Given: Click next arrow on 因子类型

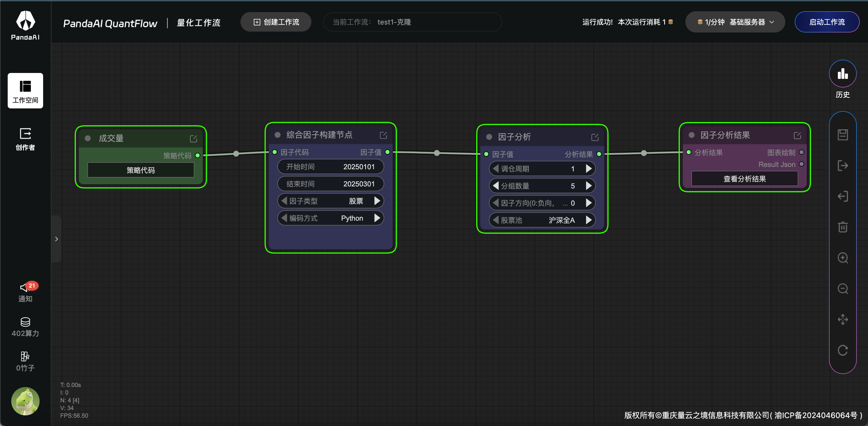Looking at the screenshot, I should click(377, 201).
